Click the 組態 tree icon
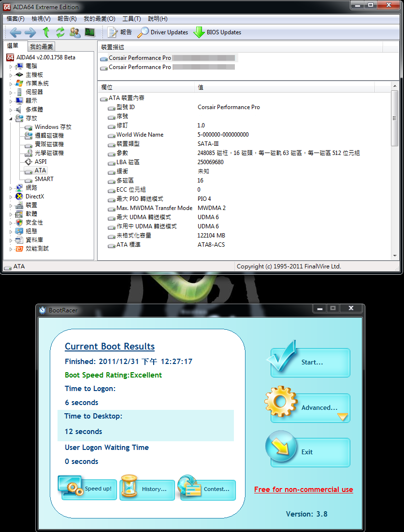This screenshot has height=532, width=404. (19, 231)
